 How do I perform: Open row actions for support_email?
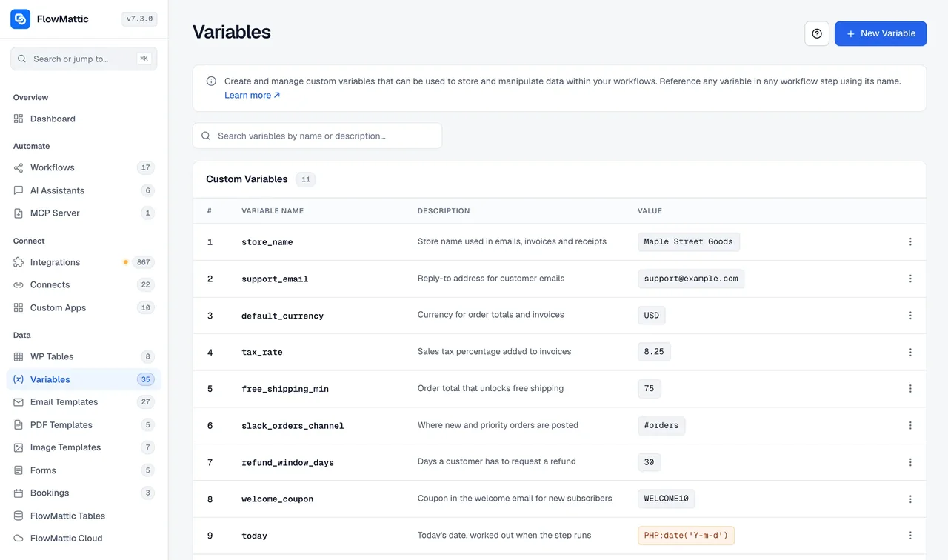pos(910,279)
